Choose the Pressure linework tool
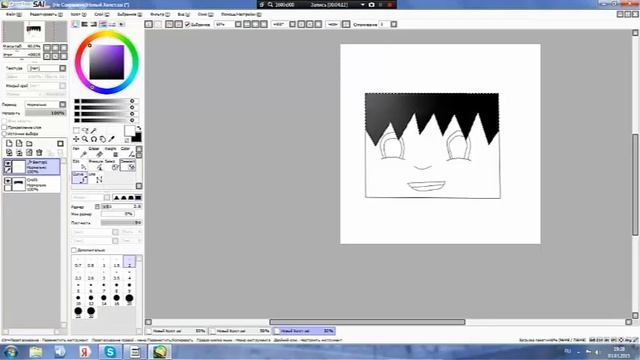 (96, 164)
